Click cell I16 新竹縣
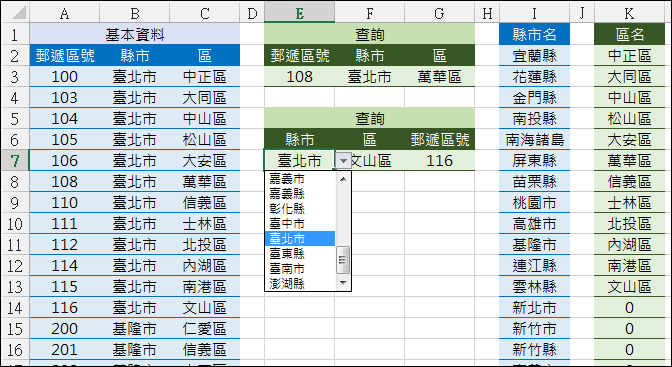 534,349
